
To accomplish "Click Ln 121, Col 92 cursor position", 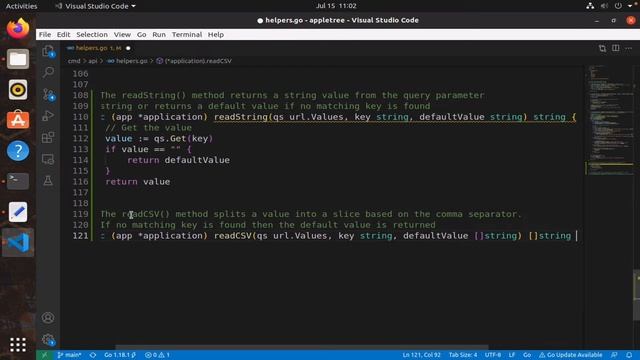I will pos(421,355).
